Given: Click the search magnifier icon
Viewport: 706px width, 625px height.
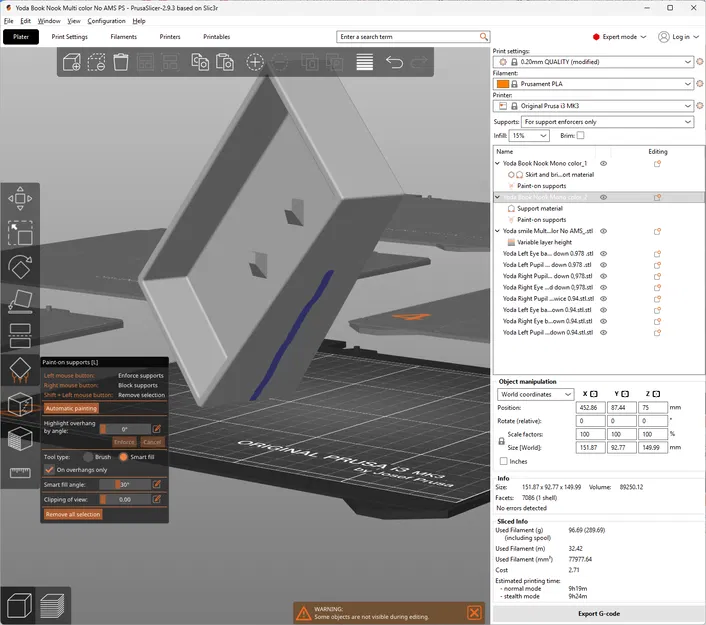Looking at the screenshot, I should pos(483,37).
